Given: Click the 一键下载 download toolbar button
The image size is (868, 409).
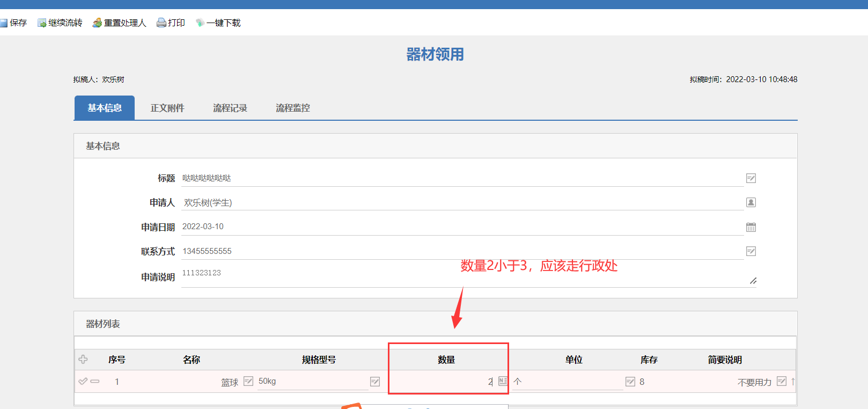Looking at the screenshot, I should [x=218, y=23].
